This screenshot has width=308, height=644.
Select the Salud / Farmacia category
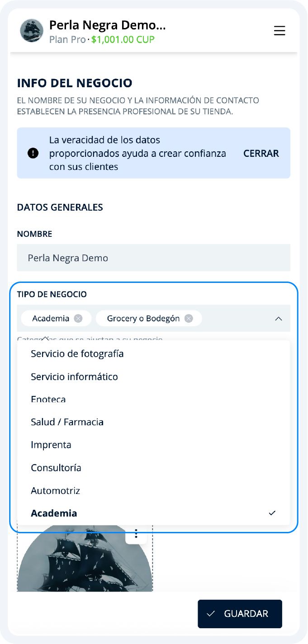[66, 422]
